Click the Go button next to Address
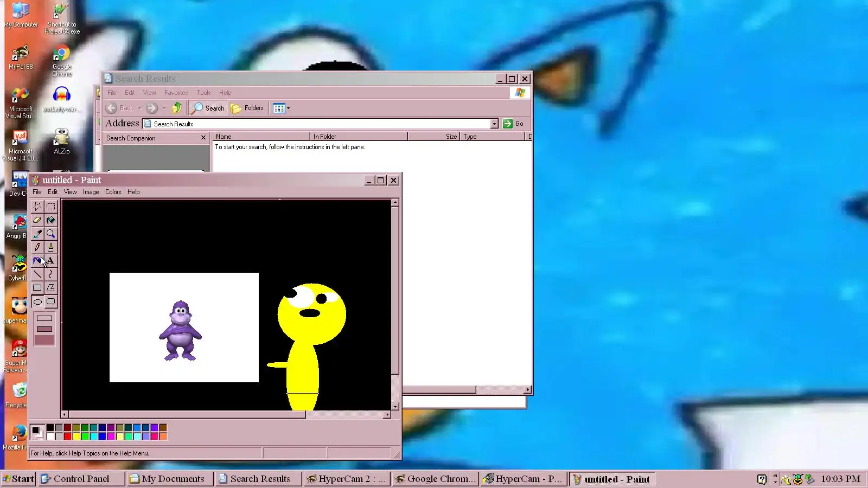This screenshot has width=868, height=488. pos(513,124)
